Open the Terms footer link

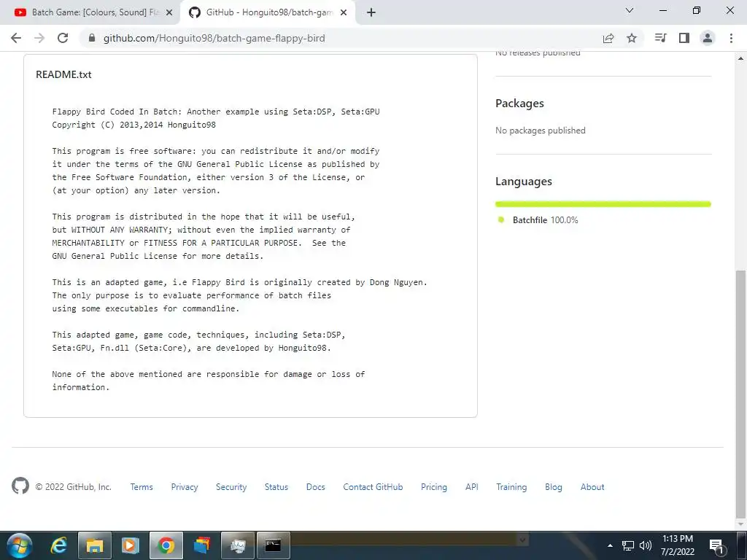click(x=142, y=487)
